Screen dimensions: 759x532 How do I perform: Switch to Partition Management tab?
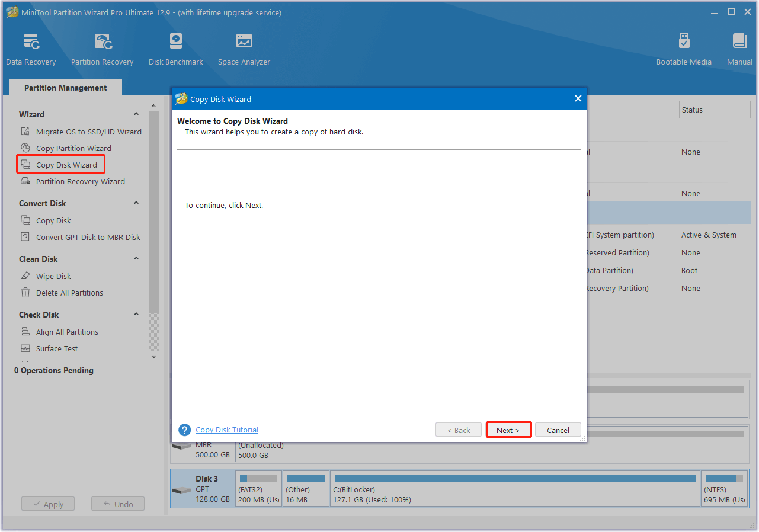click(x=66, y=88)
